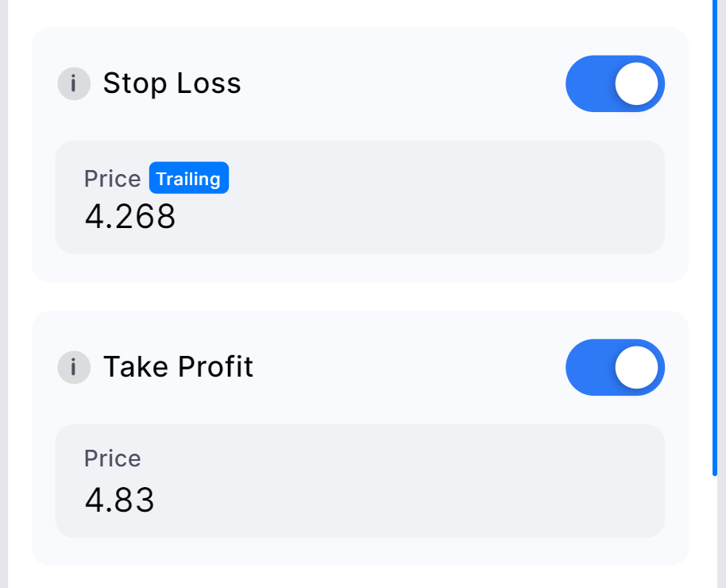The width and height of the screenshot is (726, 588).
Task: Click empty space right of 4.83
Action: 407,501
